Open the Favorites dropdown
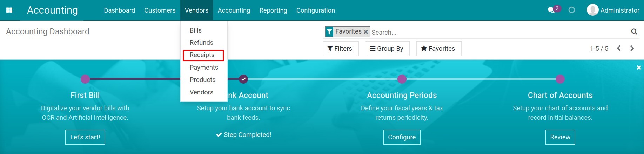Screen dimensions: 644x154 438,49
